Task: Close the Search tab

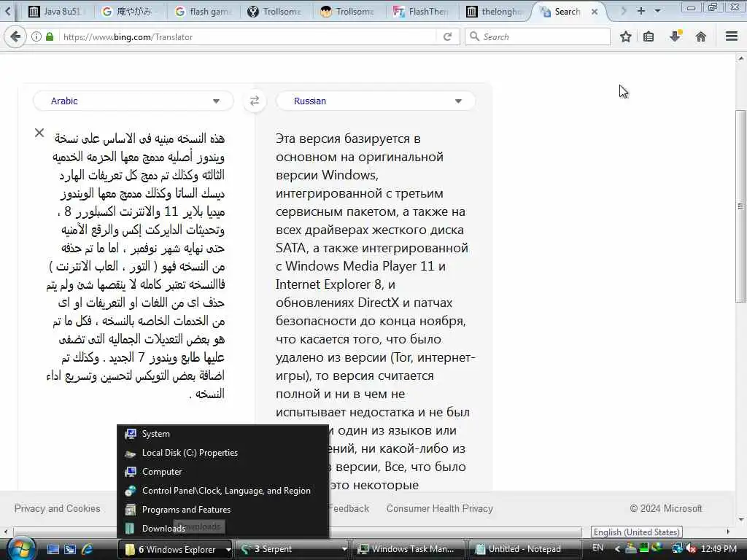Action: click(595, 12)
